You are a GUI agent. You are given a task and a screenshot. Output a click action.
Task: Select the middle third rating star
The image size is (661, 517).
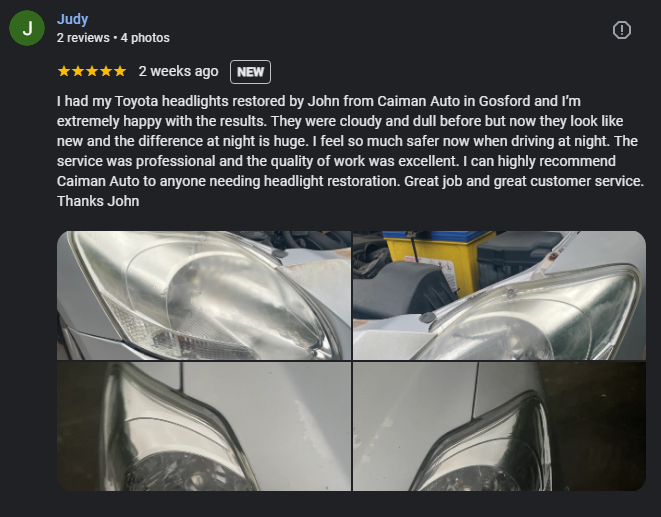(x=92, y=71)
